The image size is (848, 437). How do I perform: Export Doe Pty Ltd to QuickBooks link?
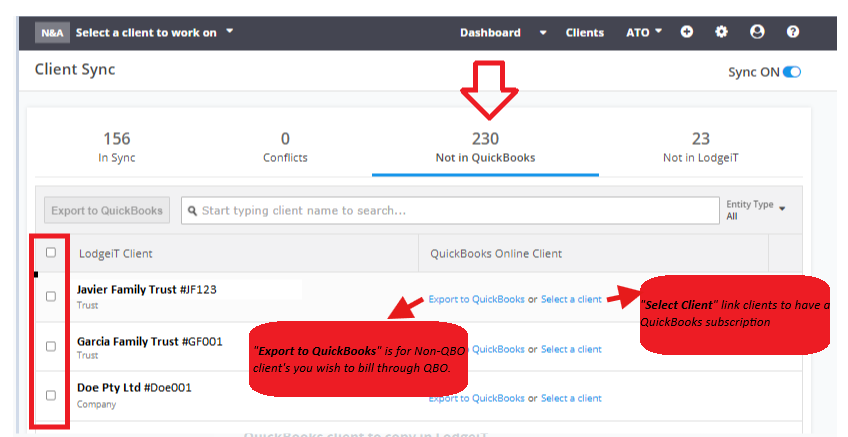click(x=476, y=399)
